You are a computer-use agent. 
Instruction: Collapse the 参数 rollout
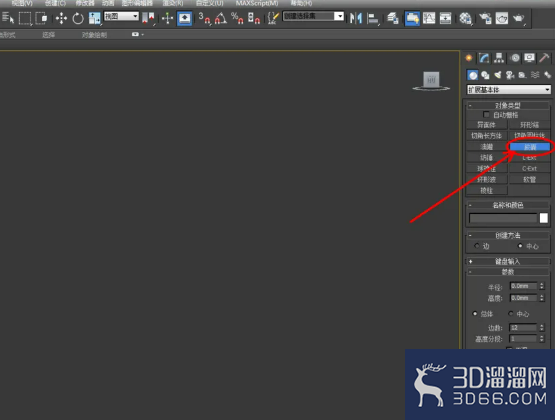pyautogui.click(x=508, y=272)
